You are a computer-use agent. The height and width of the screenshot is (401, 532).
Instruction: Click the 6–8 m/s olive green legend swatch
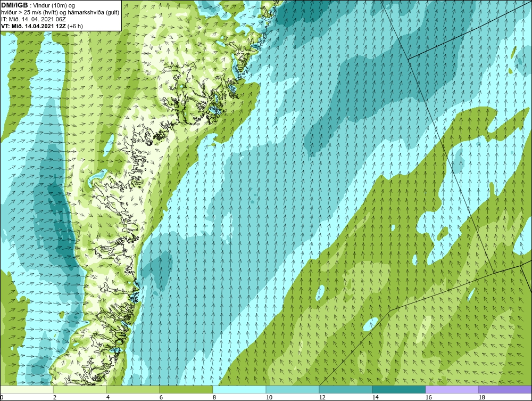click(x=186, y=389)
